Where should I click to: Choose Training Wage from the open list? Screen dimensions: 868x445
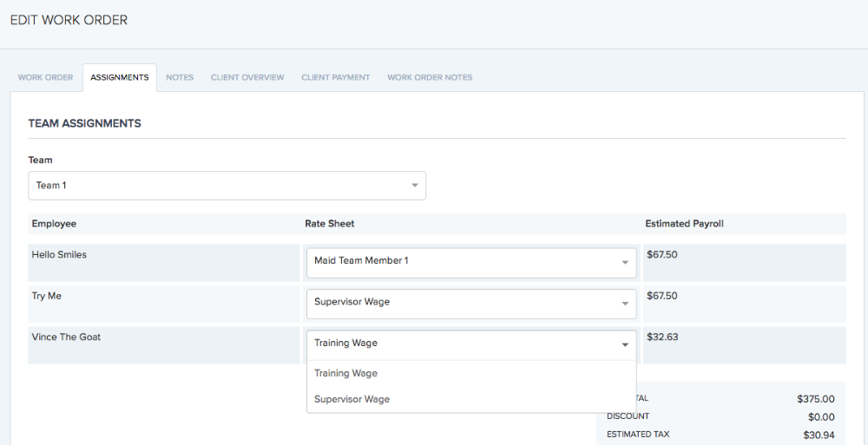click(471, 373)
